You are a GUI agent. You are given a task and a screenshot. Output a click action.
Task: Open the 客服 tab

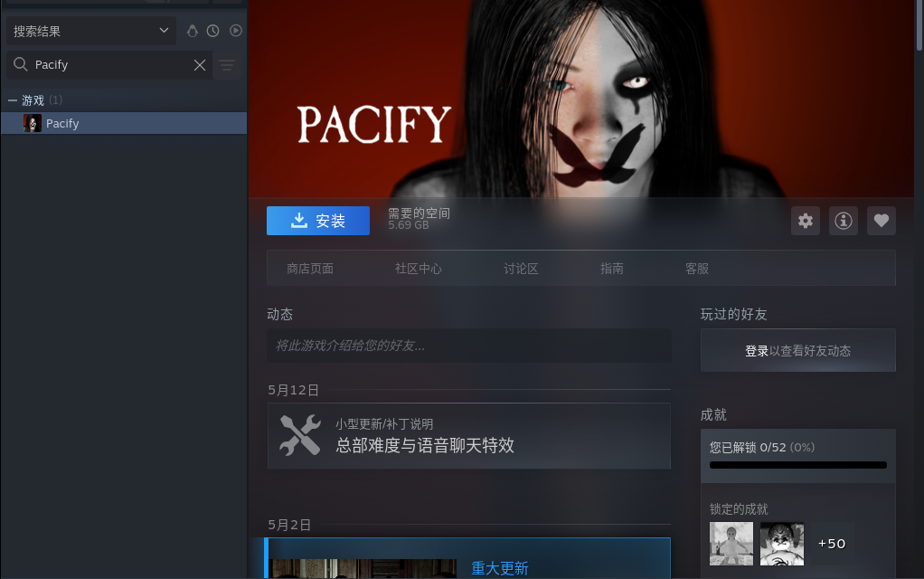[697, 269]
